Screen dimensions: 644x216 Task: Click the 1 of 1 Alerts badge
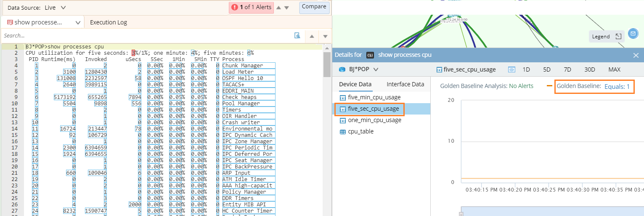252,8
